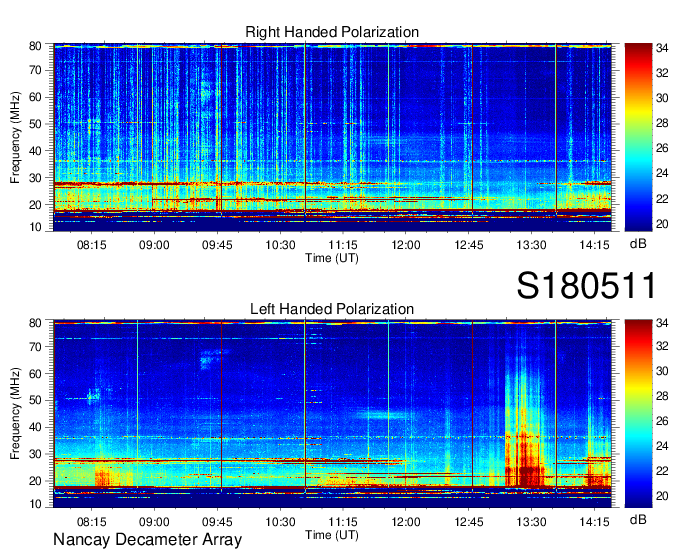680x552 pixels.
Task: Click the "80" frequency tick of Right Handed plot
Action: pos(35,46)
